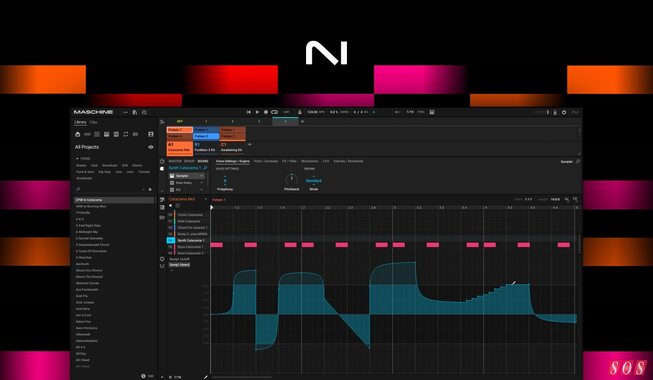The image size is (653, 380).
Task: Select the Sounds content type icon in browser
Action: pos(97,134)
